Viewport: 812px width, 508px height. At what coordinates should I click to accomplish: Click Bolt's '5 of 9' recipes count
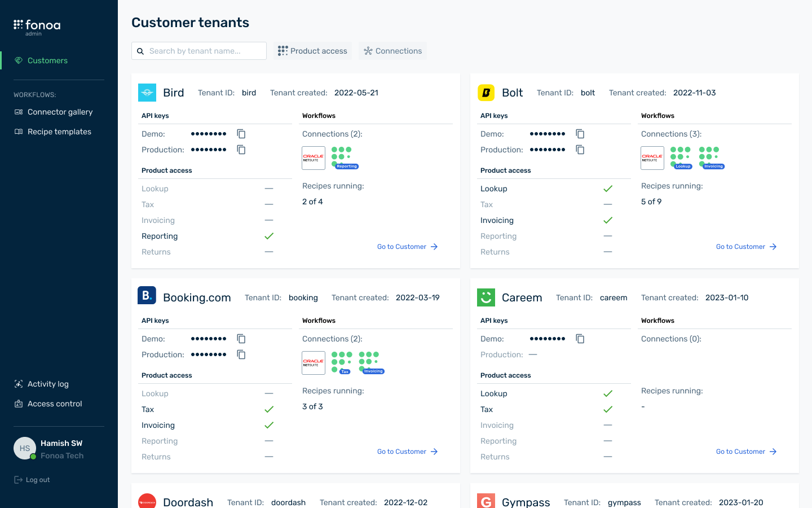click(x=651, y=202)
